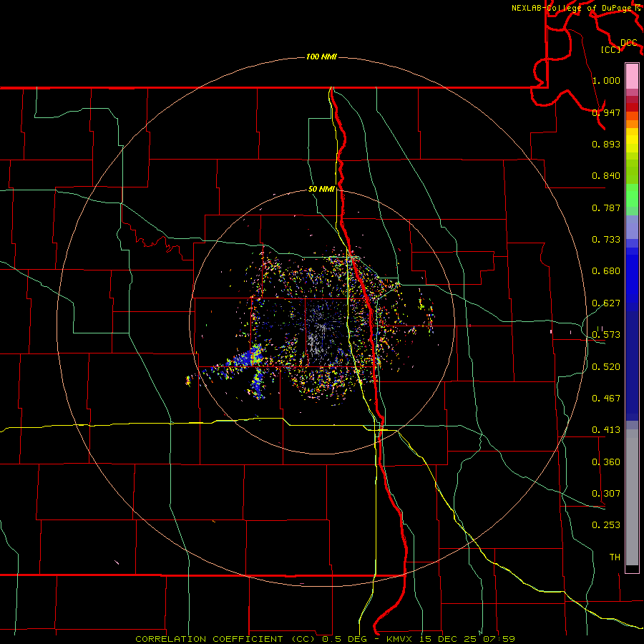Select the 0.787 legend value

click(x=606, y=208)
